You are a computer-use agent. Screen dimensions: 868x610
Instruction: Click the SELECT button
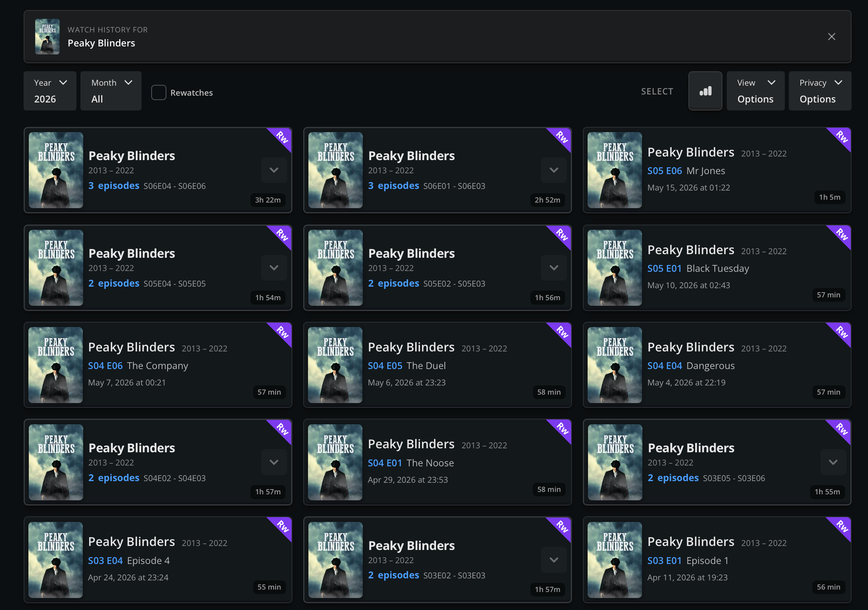(x=657, y=92)
